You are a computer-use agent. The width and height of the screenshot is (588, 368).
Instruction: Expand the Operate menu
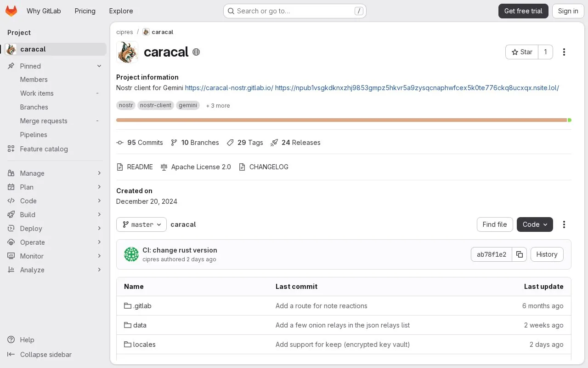pyautogui.click(x=55, y=242)
